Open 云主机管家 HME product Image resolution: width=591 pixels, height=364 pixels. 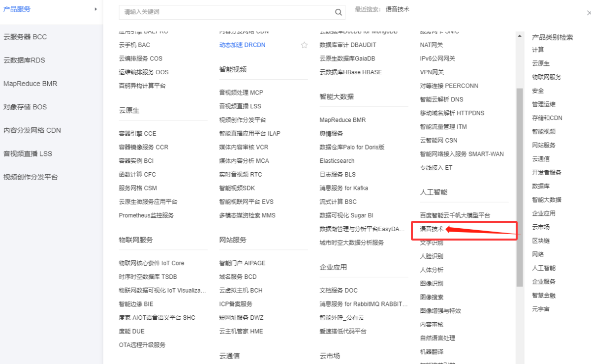[241, 332]
